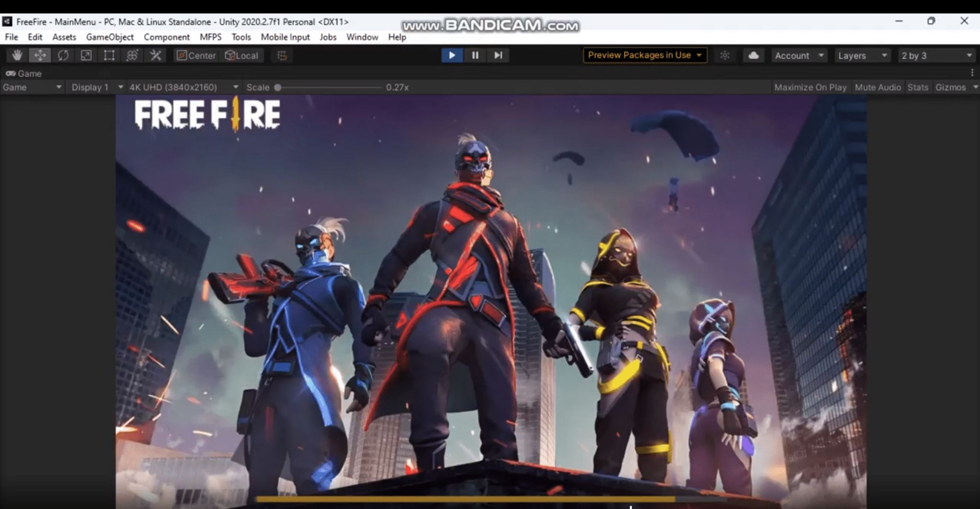980x509 pixels.
Task: Select the Game tab
Action: point(23,73)
